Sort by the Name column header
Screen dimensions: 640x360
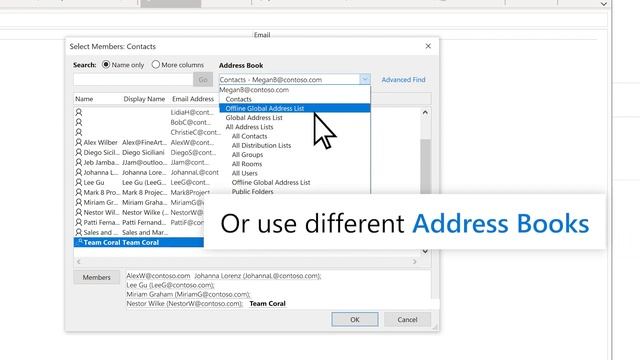[x=84, y=99]
